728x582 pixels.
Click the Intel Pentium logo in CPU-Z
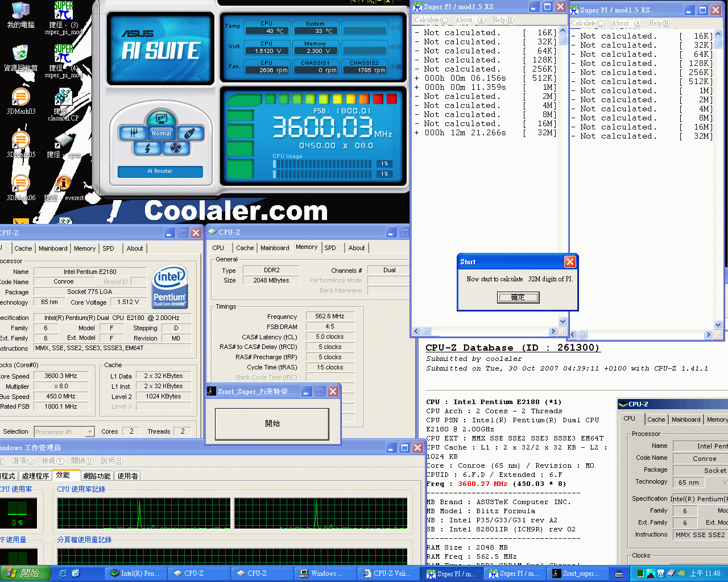pyautogui.click(x=169, y=287)
